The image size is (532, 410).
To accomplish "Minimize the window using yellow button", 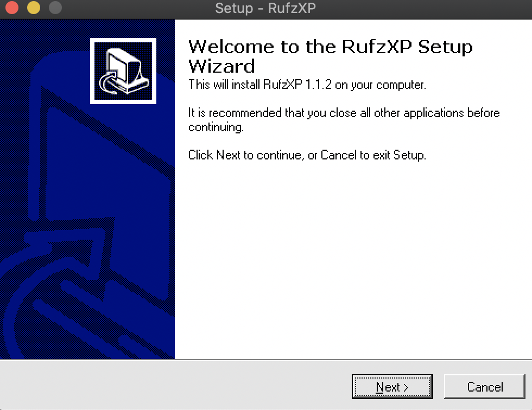I will [34, 8].
